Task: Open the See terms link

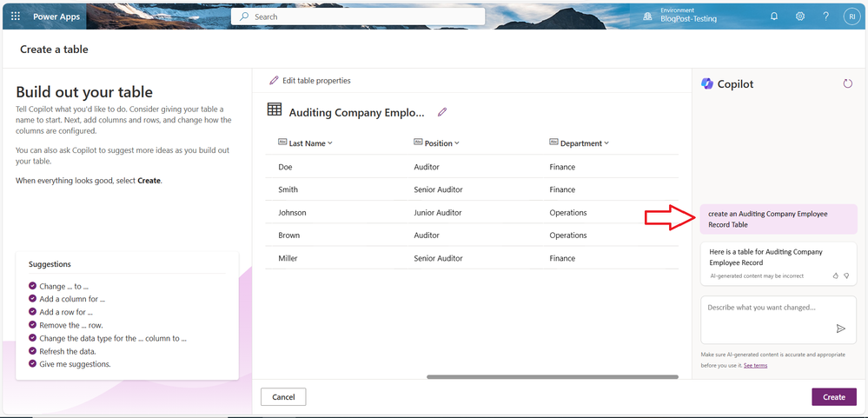Action: tap(755, 365)
